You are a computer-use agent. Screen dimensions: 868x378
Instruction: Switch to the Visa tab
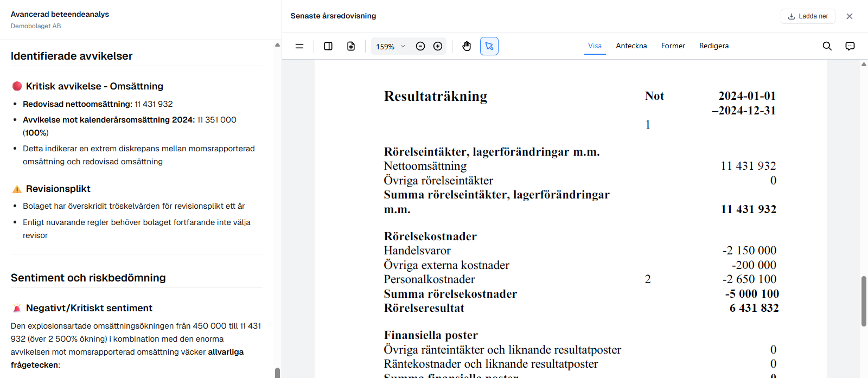point(595,46)
